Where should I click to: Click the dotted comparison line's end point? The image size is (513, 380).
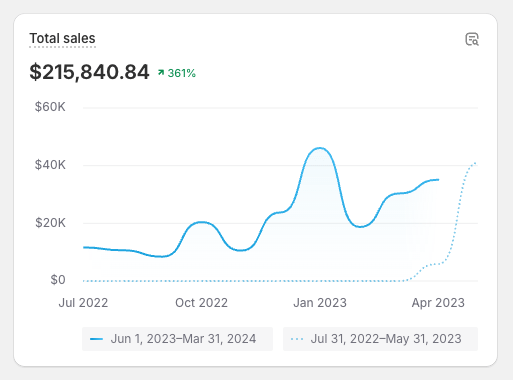tap(476, 163)
